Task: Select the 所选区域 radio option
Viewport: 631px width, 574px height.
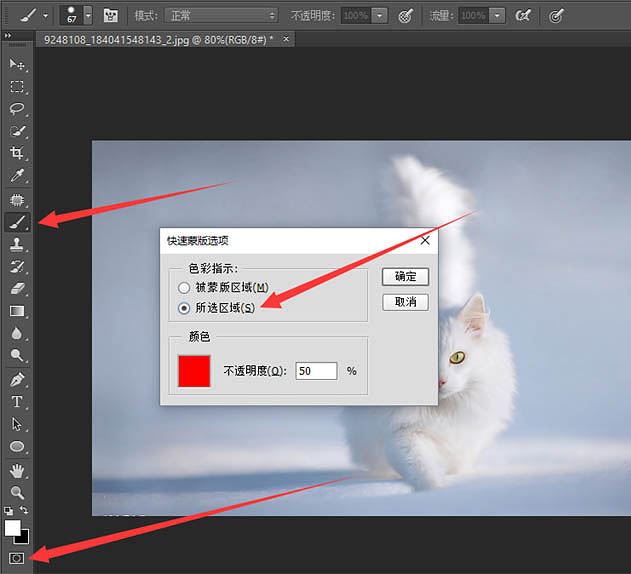Action: tap(184, 308)
